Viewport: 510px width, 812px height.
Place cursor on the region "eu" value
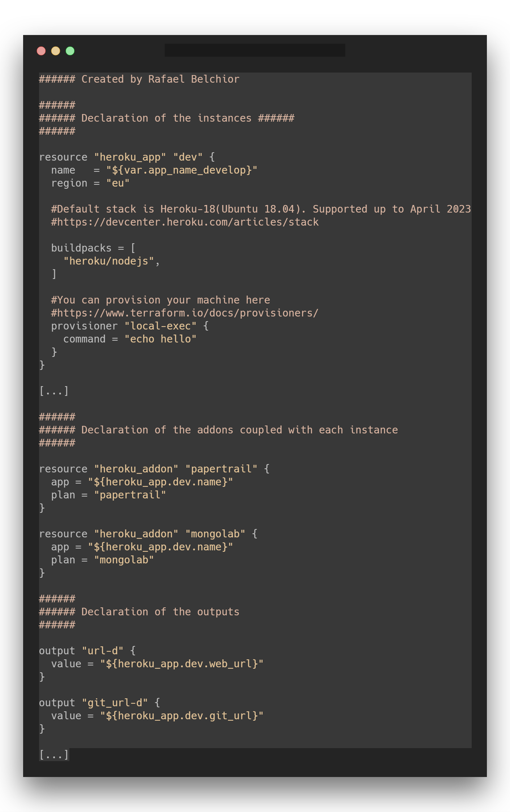point(118,183)
